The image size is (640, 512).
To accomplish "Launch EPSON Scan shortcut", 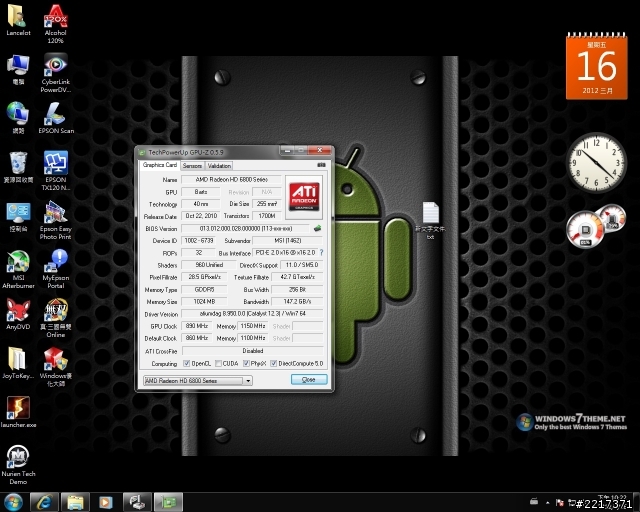I will pos(56,118).
